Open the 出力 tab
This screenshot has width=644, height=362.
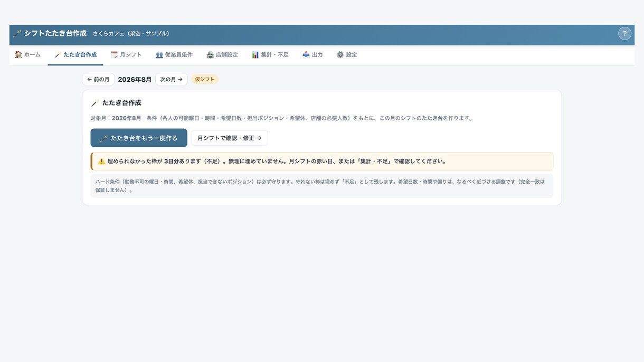[312, 55]
